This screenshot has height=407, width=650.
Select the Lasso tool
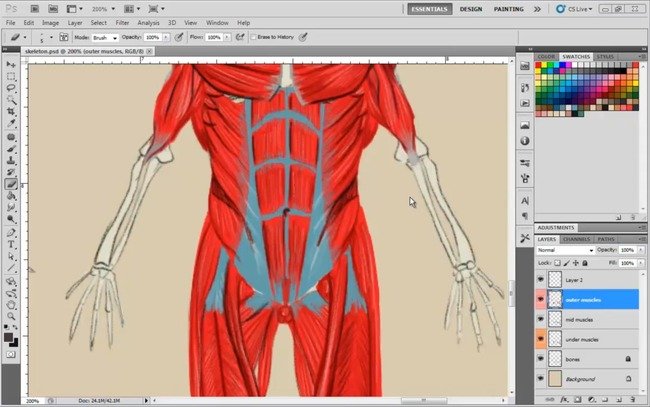tap(11, 88)
